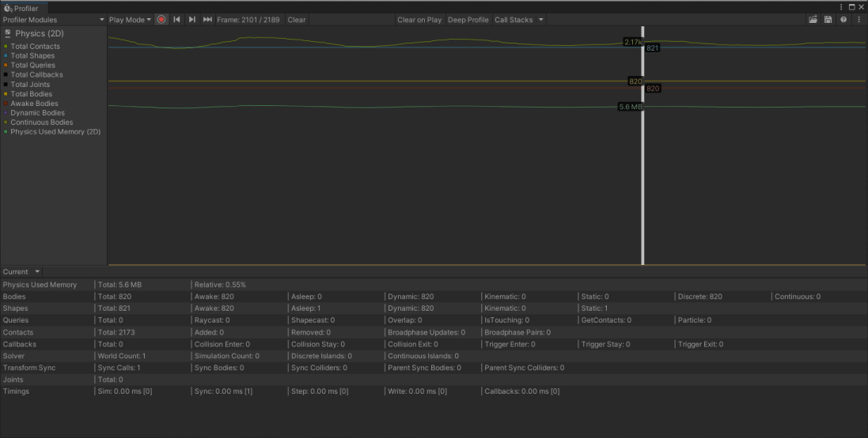Save profiler data with floppy disk icon

(828, 20)
